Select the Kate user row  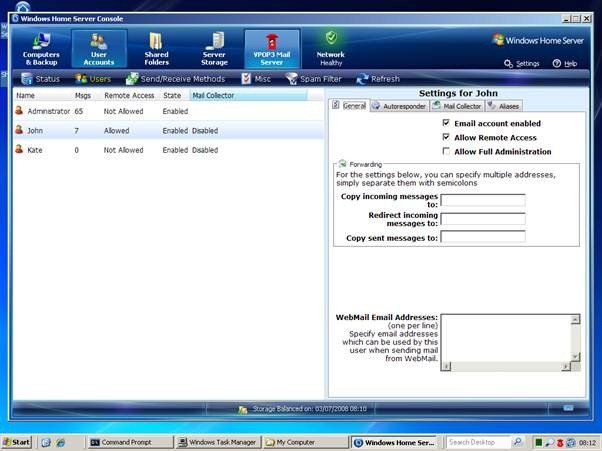click(x=168, y=150)
